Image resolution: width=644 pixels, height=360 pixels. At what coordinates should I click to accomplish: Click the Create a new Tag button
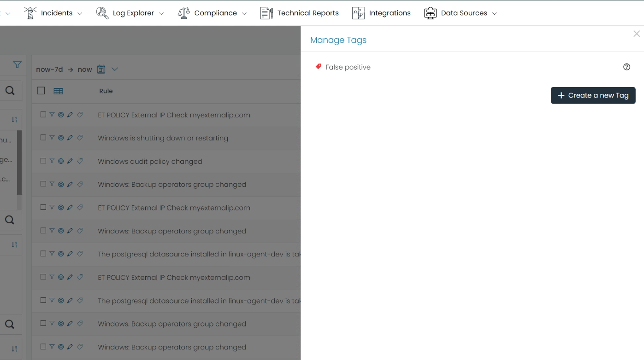point(593,95)
